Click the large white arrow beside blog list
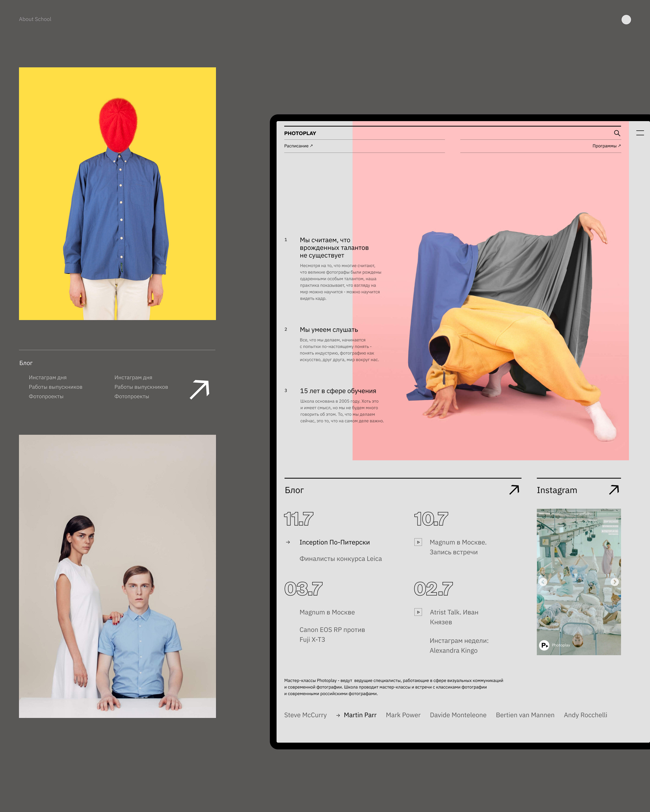The width and height of the screenshot is (650, 812). 199,390
